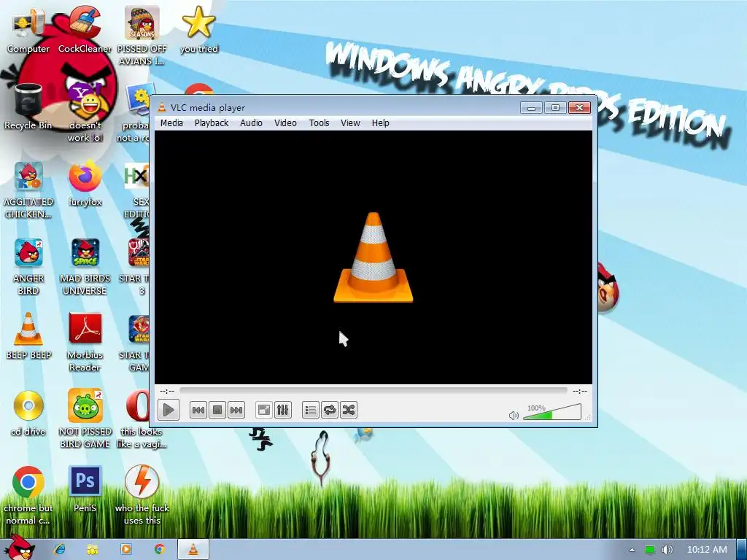Select the Recycle Bin icon
Viewport: 747px width, 560px height.
point(28,106)
